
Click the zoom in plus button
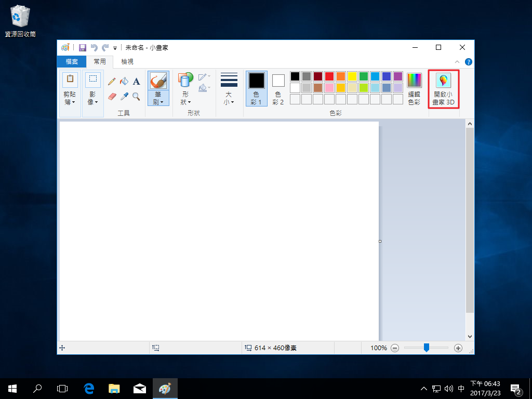coord(458,348)
